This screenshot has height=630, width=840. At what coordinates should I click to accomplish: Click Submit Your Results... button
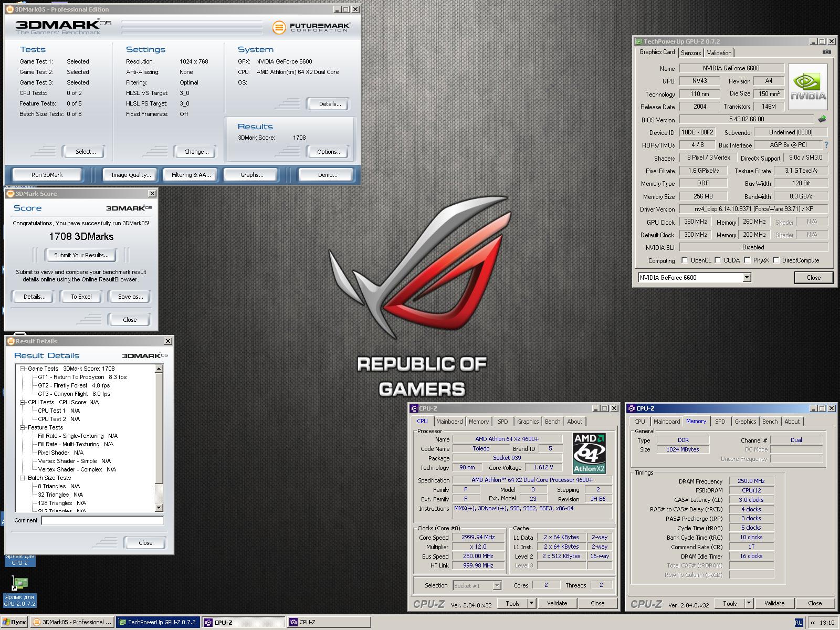81,255
